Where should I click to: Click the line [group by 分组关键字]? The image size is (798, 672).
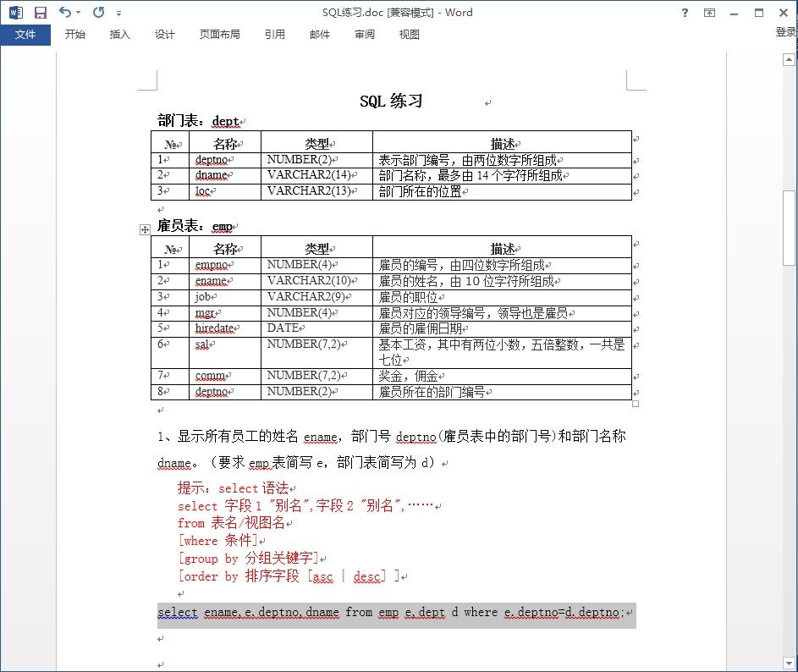248,559
